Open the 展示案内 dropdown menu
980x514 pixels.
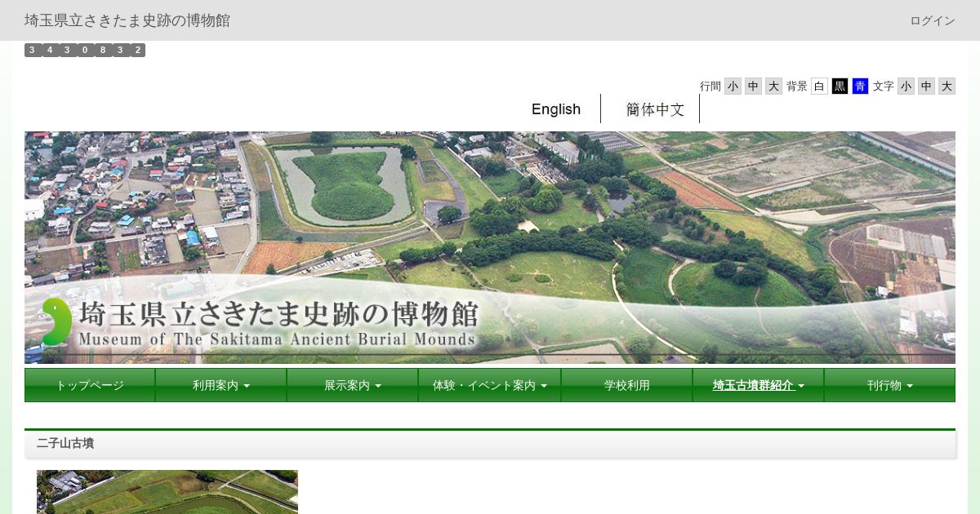pos(353,385)
